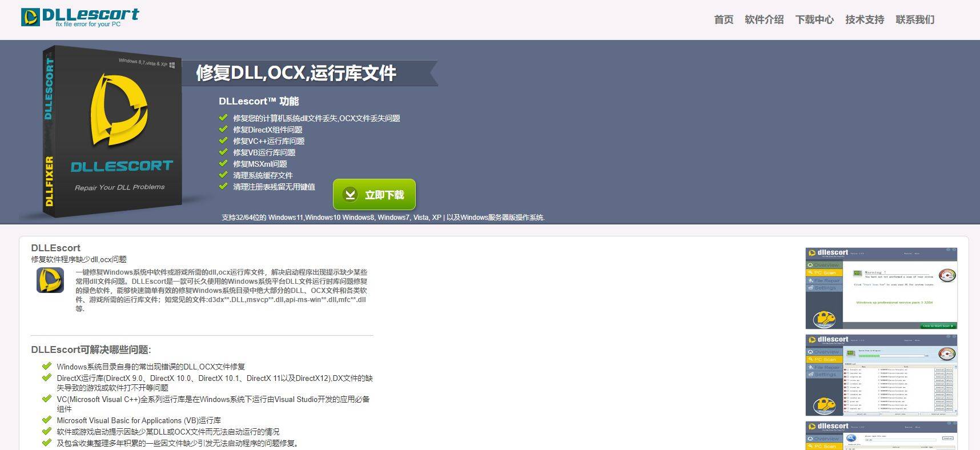The height and width of the screenshot is (450, 980).
Task: Click checkmark beside 及包含收集整理多年积累 item
Action: (x=47, y=443)
